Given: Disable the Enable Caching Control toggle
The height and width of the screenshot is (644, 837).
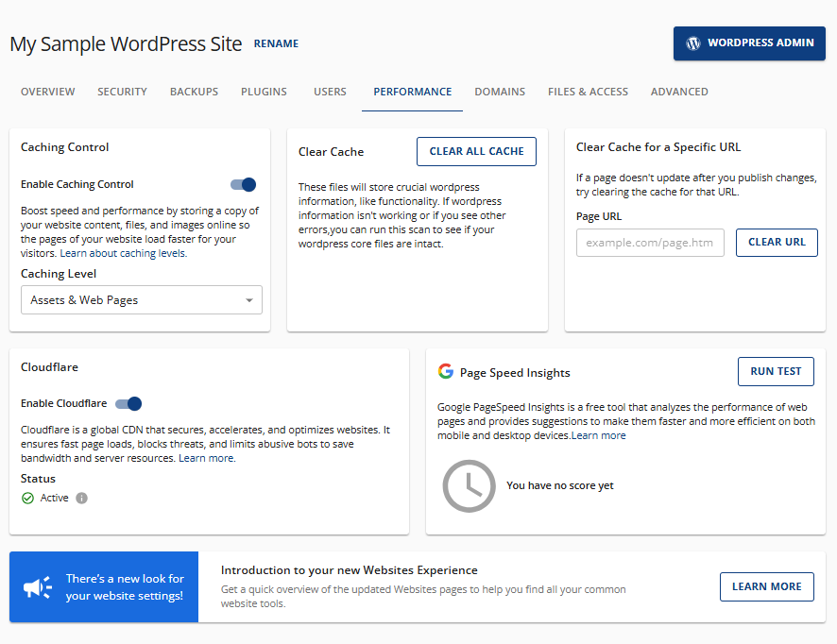Looking at the screenshot, I should (x=244, y=185).
